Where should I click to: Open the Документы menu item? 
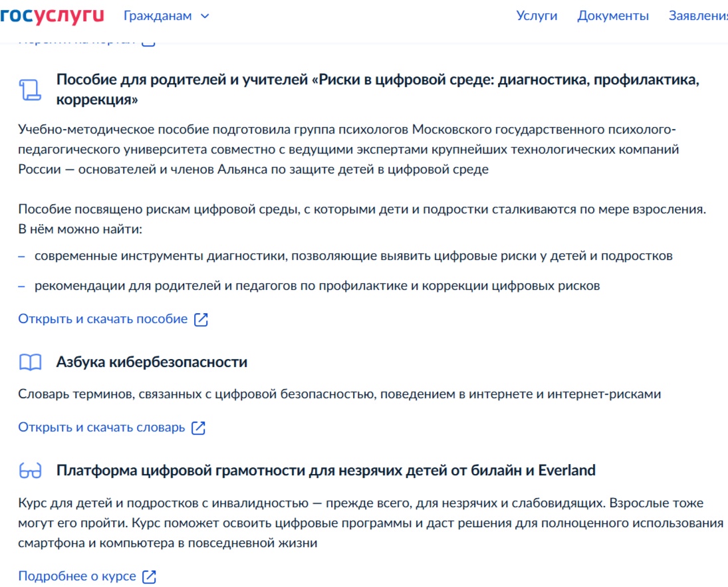(613, 16)
